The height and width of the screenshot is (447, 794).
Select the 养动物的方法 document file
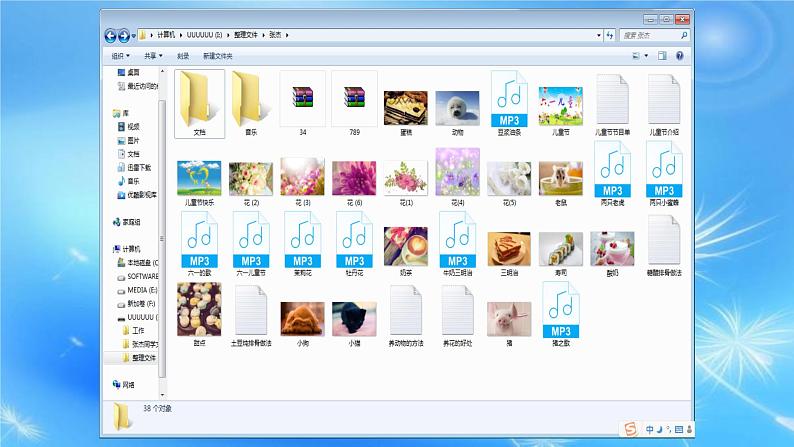tap(406, 315)
